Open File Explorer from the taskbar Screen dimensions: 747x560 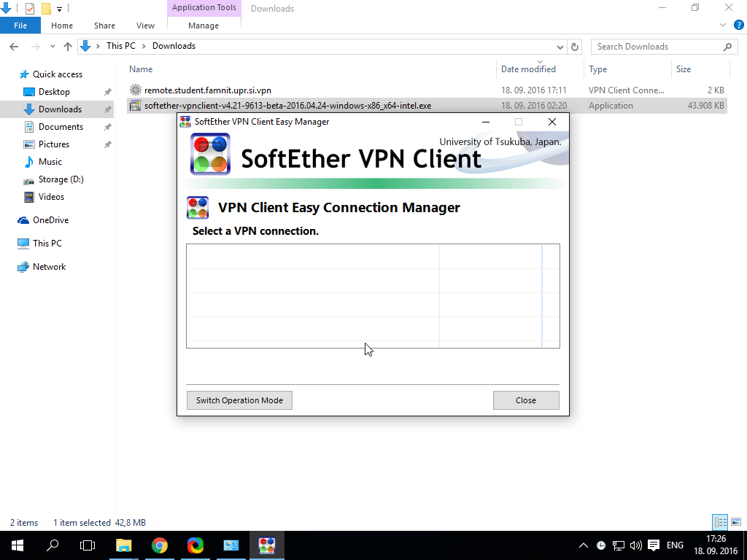(124, 545)
